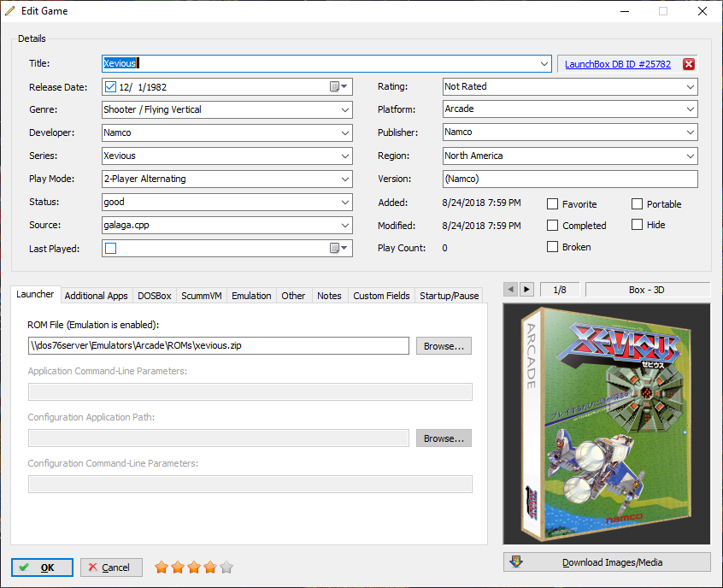
Task: Open the Additional Apps tab
Action: coord(96,296)
